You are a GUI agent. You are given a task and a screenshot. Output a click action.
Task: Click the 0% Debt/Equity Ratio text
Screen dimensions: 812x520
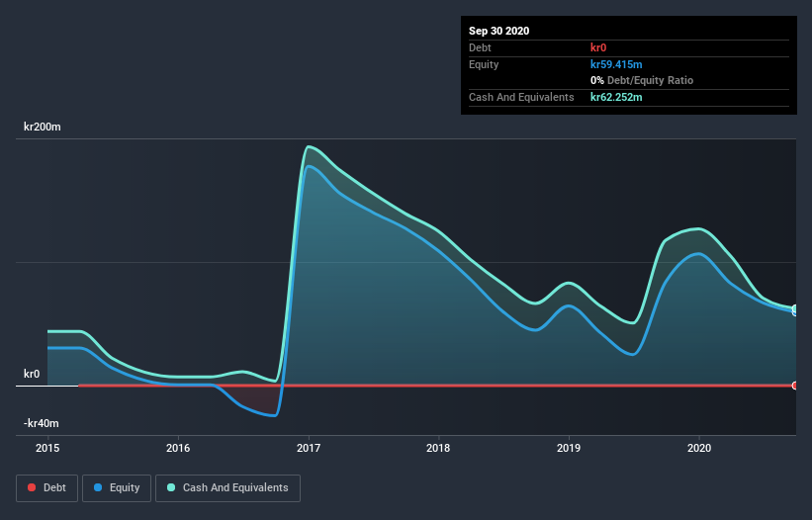[x=642, y=80]
